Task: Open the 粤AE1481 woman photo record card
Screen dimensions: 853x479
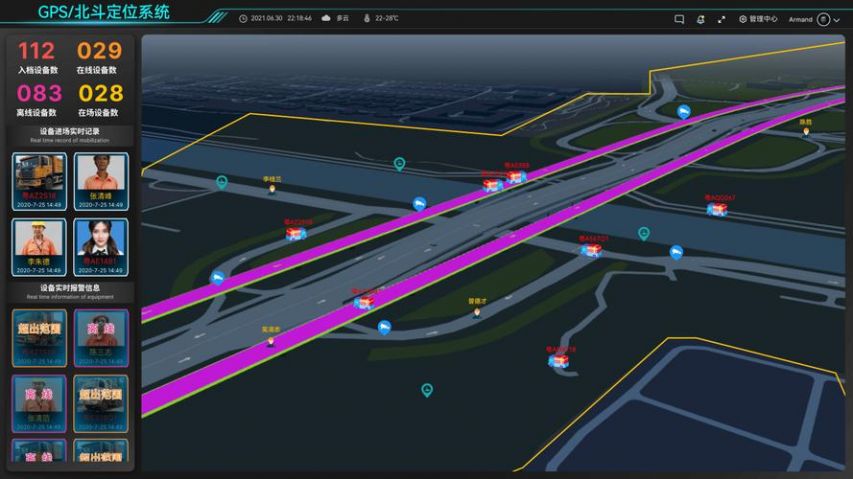Action: pos(101,247)
